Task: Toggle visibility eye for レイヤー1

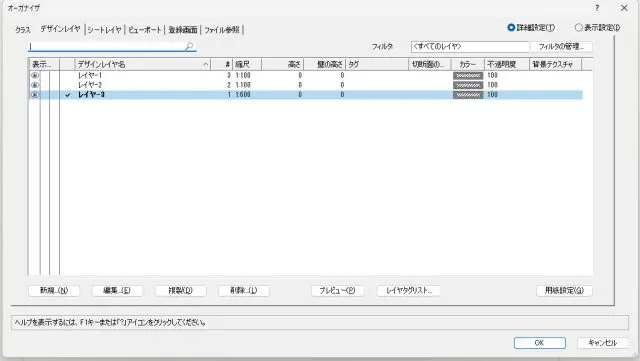Action: (x=35, y=76)
